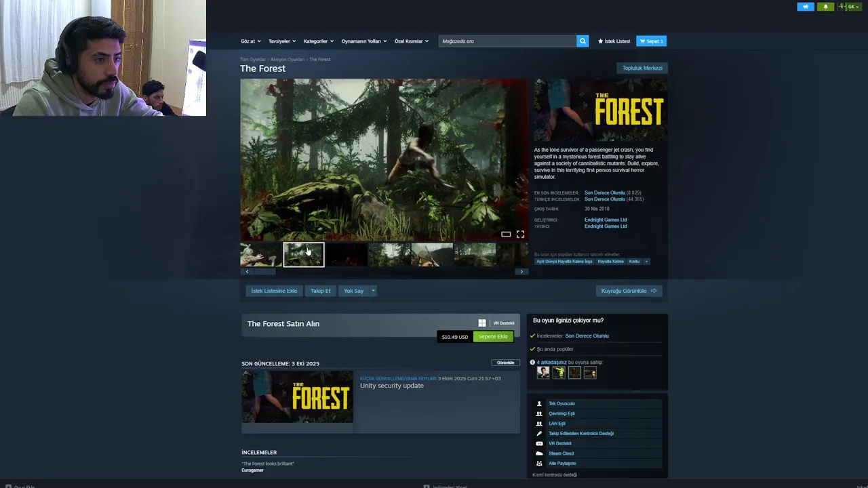868x488 pixels.
Task: Select the highlighted forest screenshot thumbnail
Action: click(304, 255)
